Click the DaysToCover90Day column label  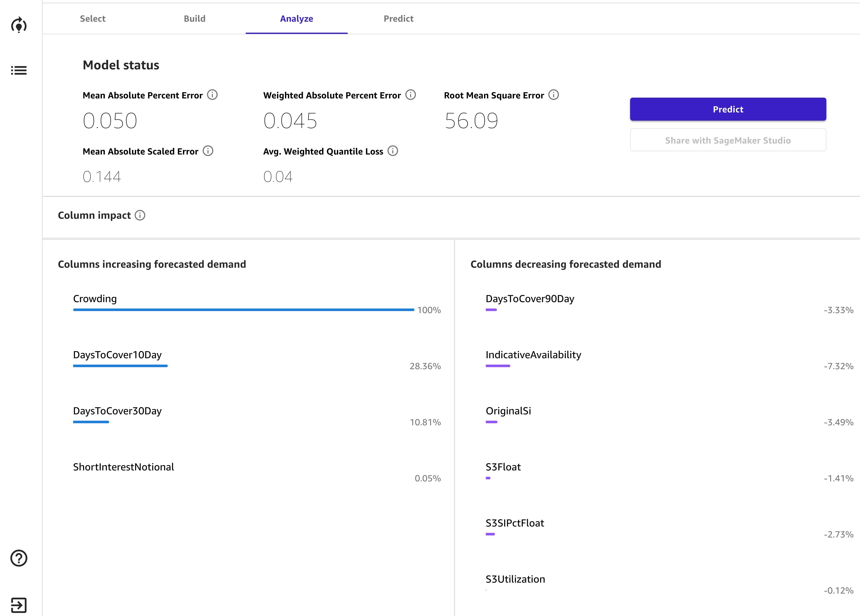tap(530, 299)
